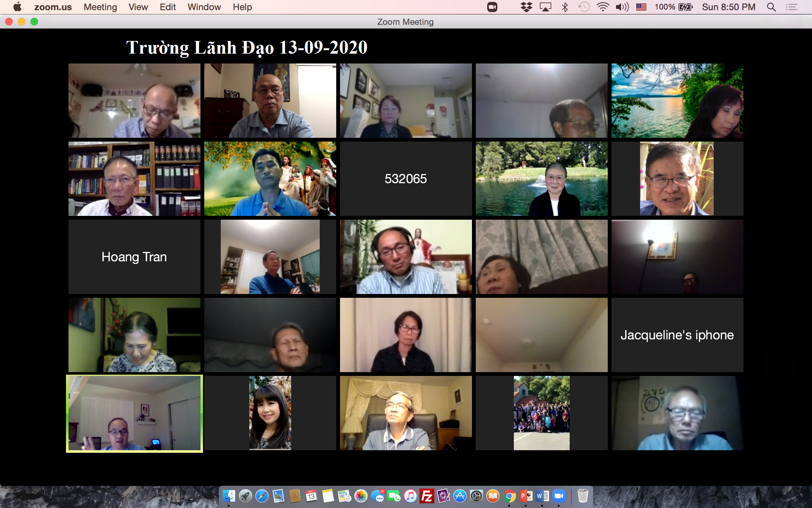This screenshot has width=812, height=508.
Task: Click the Sun 8:50 PM clock
Action: coord(729,7)
